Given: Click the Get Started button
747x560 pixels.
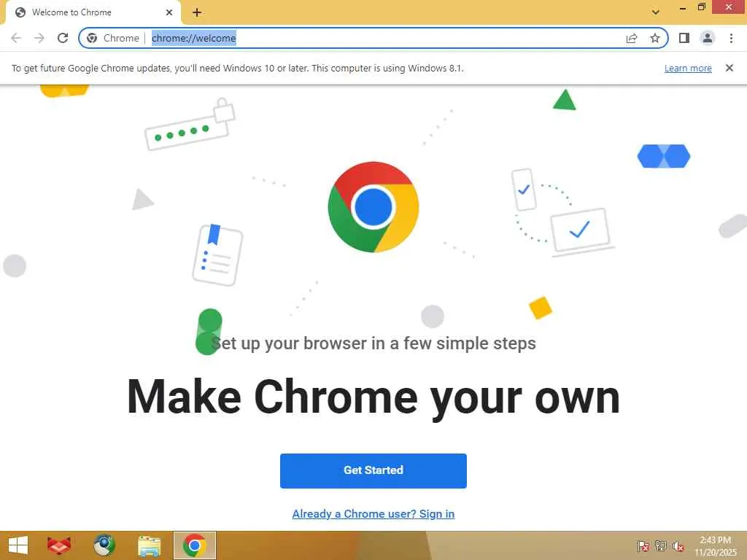Looking at the screenshot, I should tap(373, 470).
